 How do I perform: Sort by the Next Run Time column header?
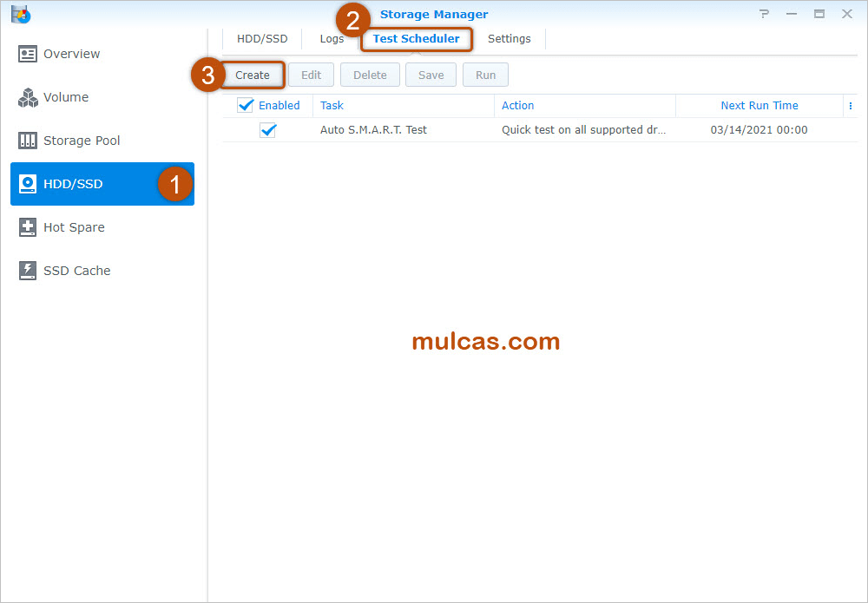(759, 106)
